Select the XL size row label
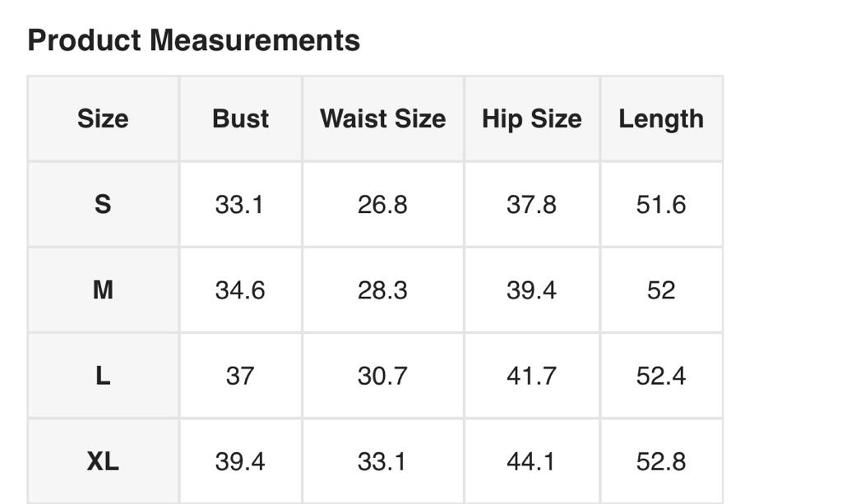Image resolution: width=842 pixels, height=504 pixels. (x=103, y=461)
